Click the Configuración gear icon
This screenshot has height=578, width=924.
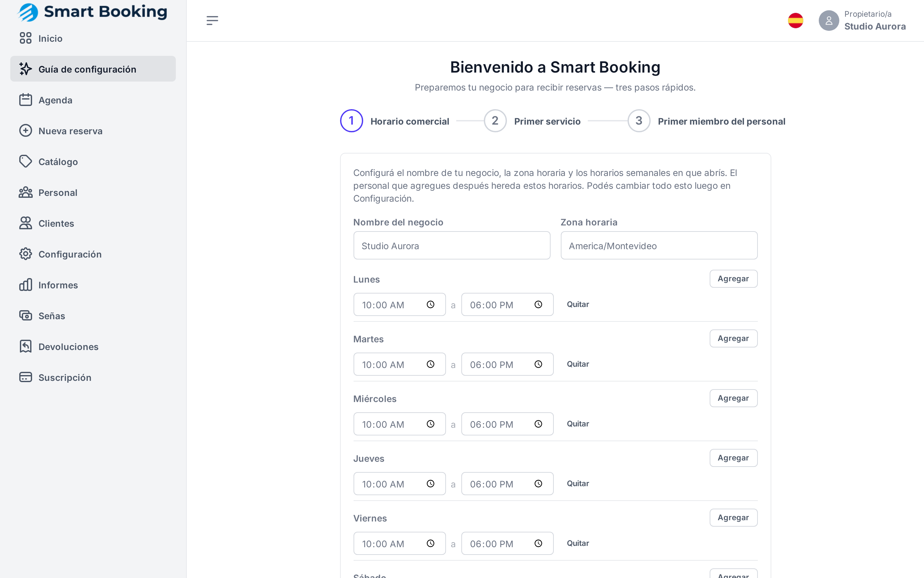[x=26, y=254]
